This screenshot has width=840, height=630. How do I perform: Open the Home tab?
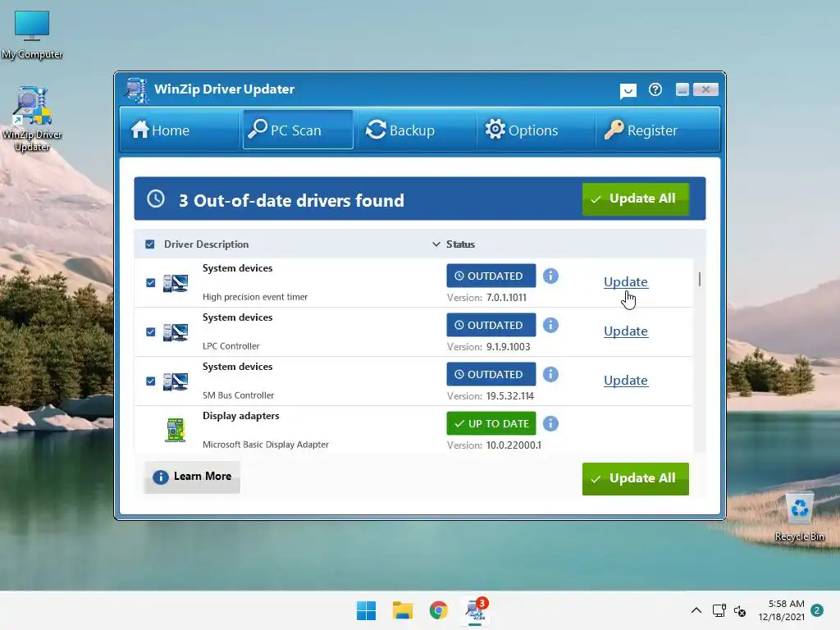[x=180, y=130]
